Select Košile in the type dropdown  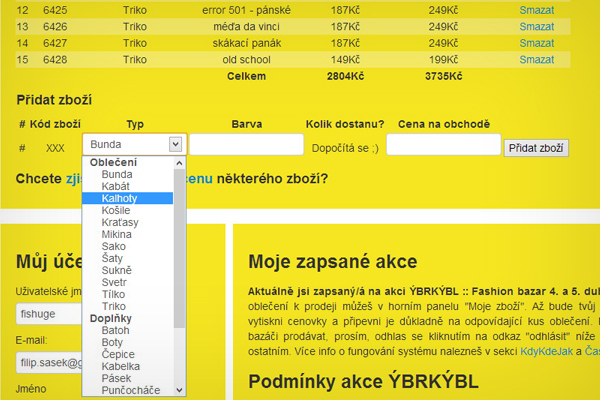(116, 210)
